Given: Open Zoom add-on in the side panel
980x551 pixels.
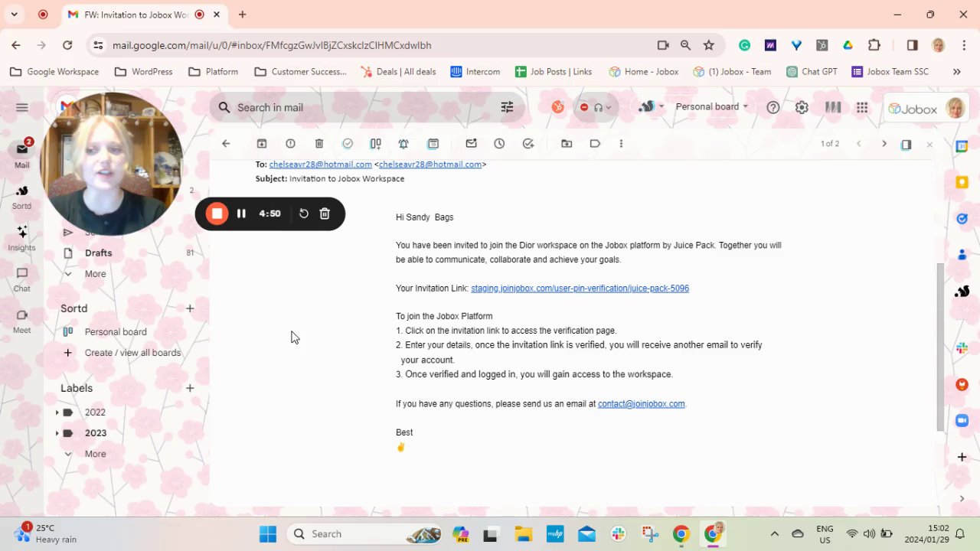Looking at the screenshot, I should pyautogui.click(x=962, y=421).
